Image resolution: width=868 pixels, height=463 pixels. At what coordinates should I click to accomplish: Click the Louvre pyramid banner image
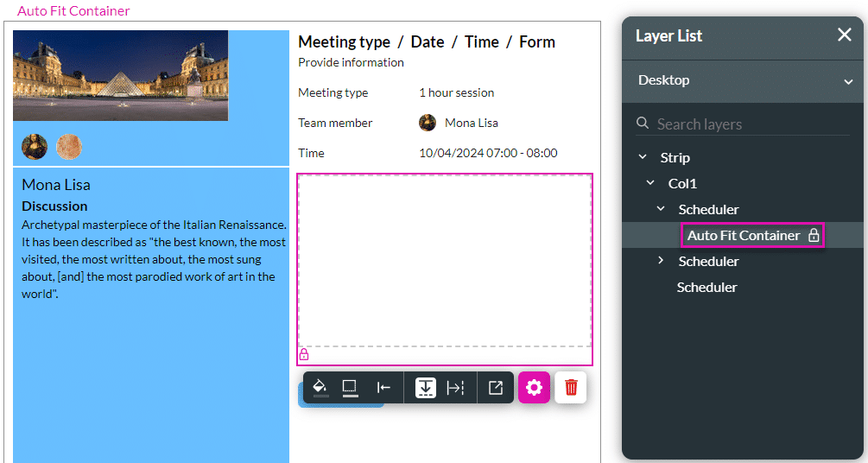[x=120, y=75]
